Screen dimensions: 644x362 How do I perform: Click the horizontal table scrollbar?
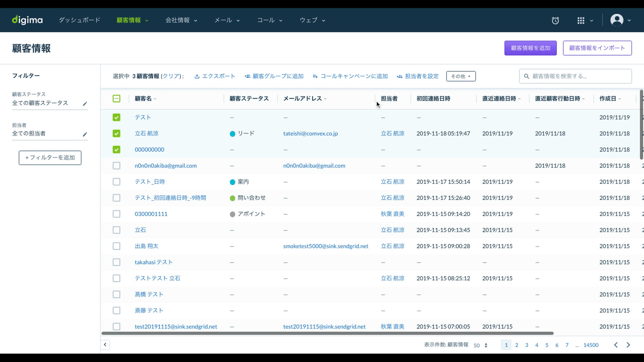coord(327,333)
